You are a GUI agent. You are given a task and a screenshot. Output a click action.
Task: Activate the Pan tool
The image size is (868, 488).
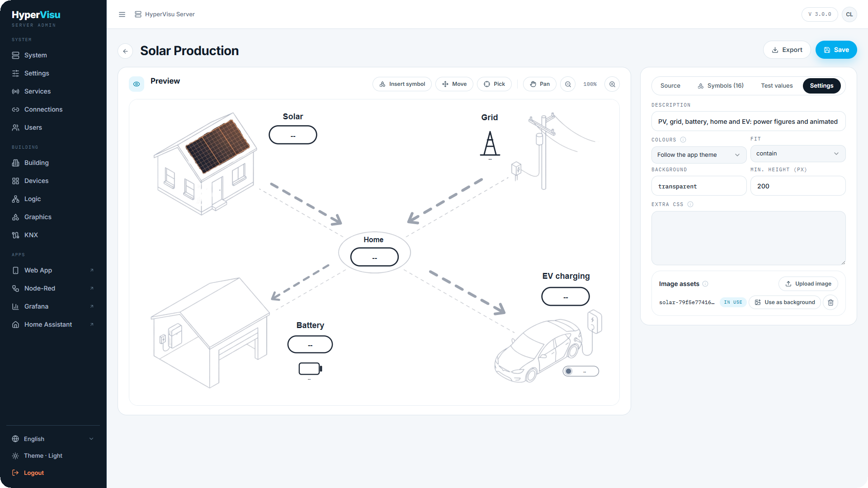tap(540, 84)
